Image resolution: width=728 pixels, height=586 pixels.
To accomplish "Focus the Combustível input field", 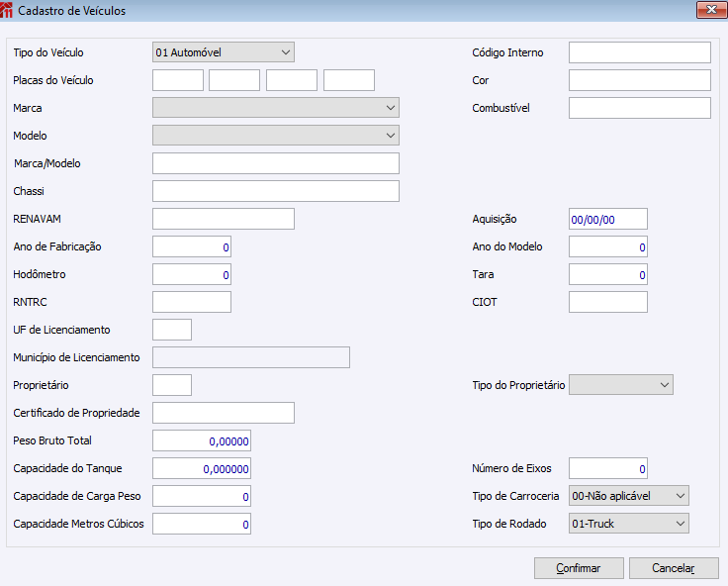I will pos(640,108).
